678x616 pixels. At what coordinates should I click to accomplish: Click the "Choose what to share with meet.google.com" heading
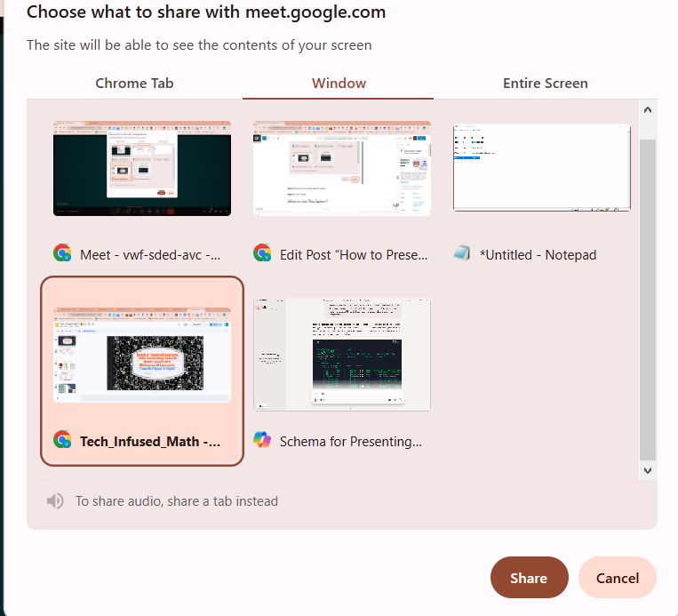tap(206, 12)
